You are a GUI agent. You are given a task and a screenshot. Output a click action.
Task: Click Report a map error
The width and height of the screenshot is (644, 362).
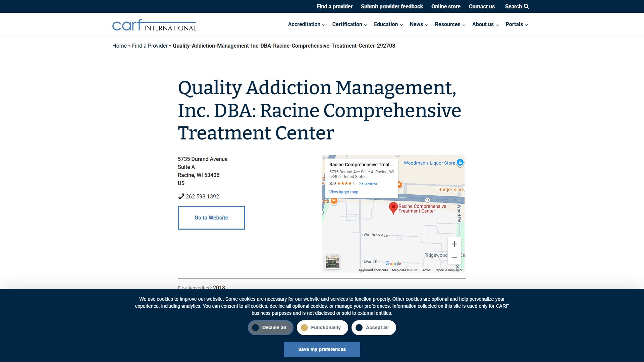coord(448,270)
